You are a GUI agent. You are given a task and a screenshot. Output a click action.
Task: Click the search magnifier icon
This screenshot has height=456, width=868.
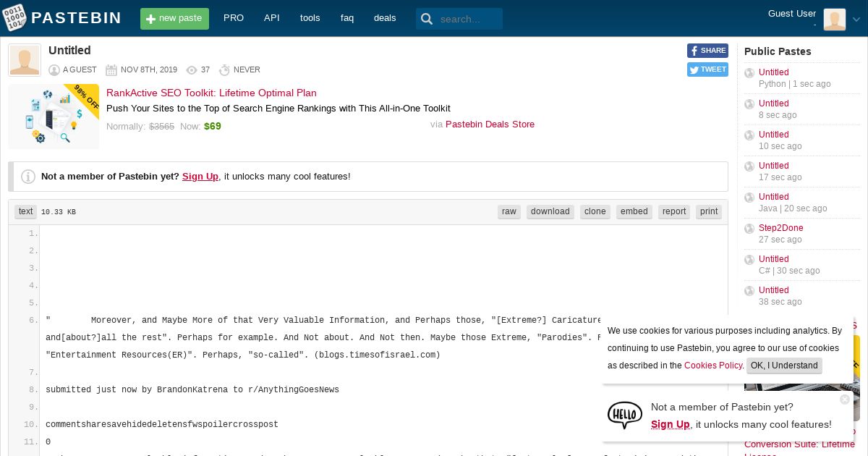click(427, 19)
